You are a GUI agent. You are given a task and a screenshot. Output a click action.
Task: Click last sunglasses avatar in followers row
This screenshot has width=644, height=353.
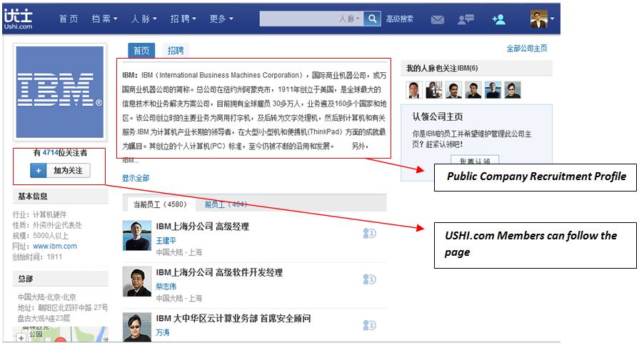click(x=513, y=89)
